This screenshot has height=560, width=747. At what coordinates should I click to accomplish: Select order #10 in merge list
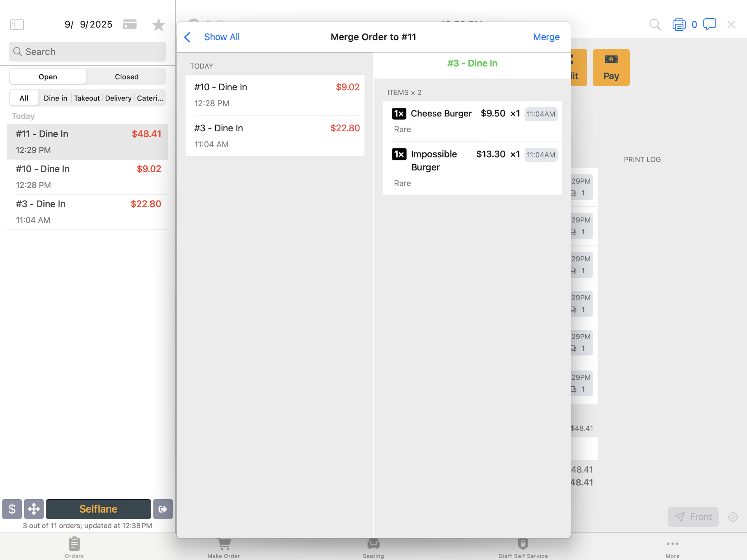click(275, 95)
